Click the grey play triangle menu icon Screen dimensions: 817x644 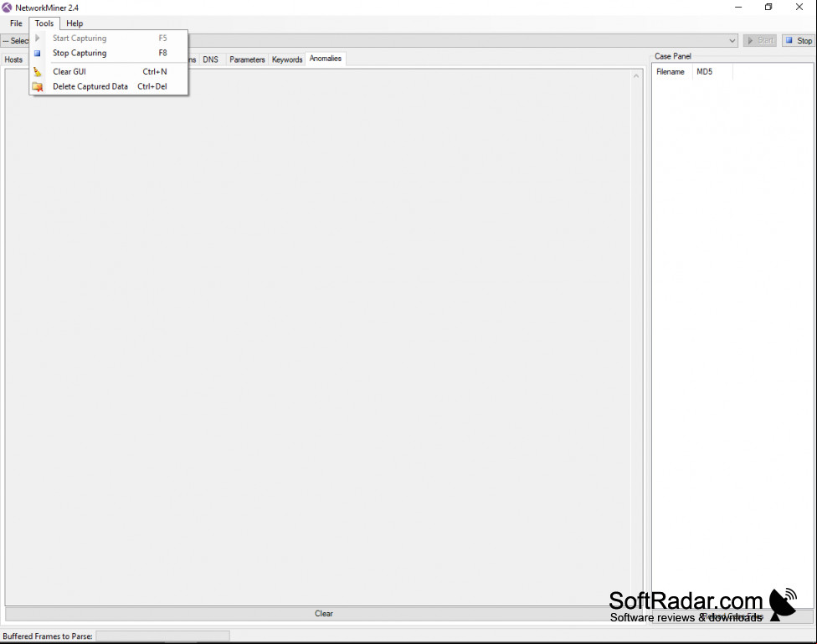pyautogui.click(x=38, y=38)
